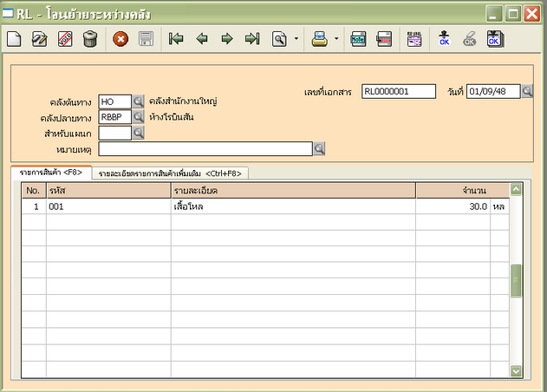Viewport: 547px width, 392px height.
Task: Click the trash can delete icon
Action: [89, 39]
